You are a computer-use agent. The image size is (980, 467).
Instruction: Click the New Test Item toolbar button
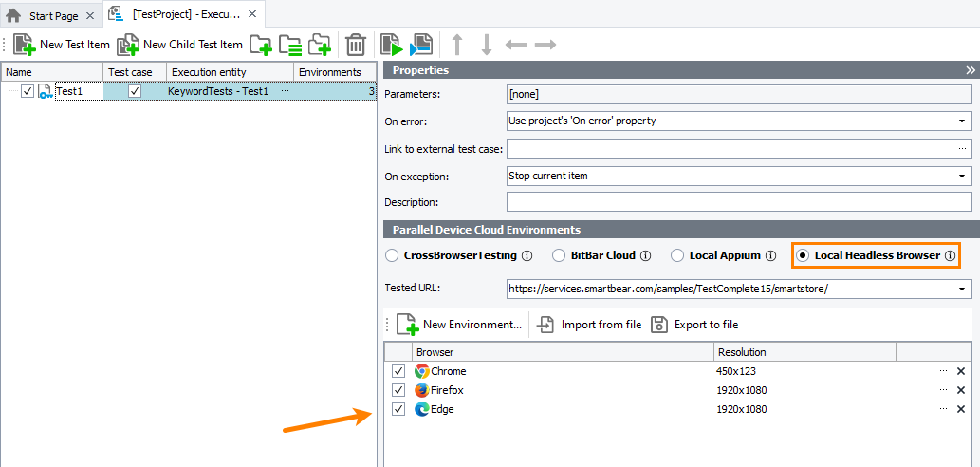(x=62, y=45)
